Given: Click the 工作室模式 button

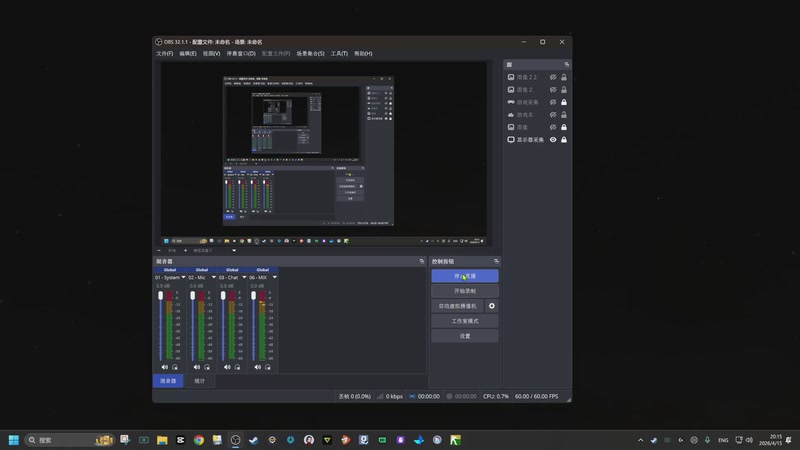Looking at the screenshot, I should 465,321.
